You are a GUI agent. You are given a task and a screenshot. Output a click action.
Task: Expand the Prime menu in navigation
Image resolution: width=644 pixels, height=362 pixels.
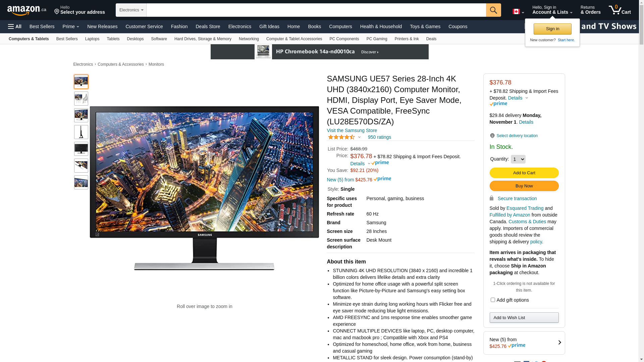[x=71, y=26]
